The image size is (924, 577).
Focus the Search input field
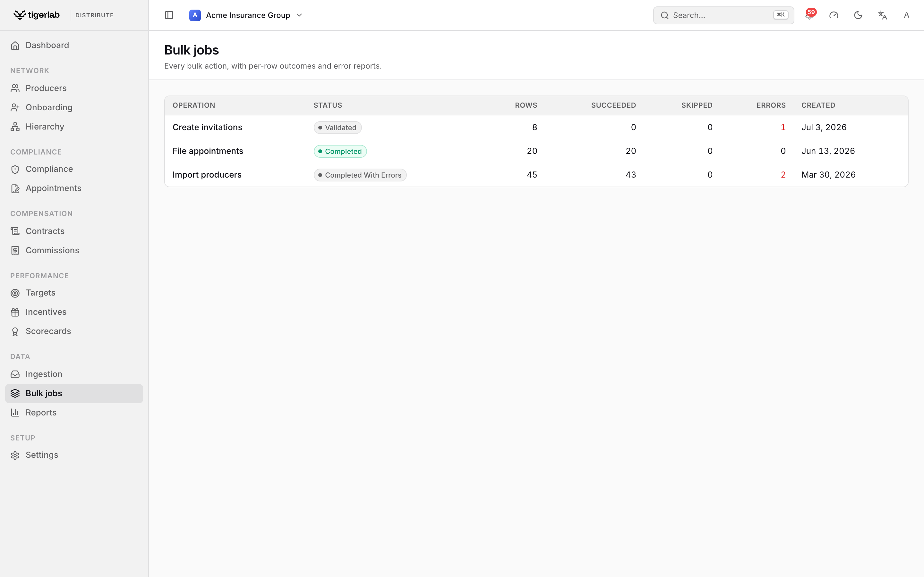point(723,15)
